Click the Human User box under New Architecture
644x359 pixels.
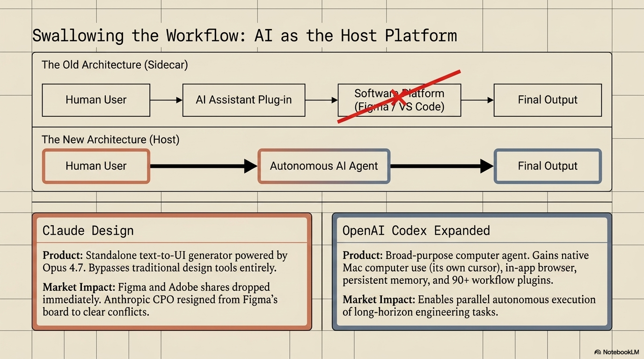96,166
